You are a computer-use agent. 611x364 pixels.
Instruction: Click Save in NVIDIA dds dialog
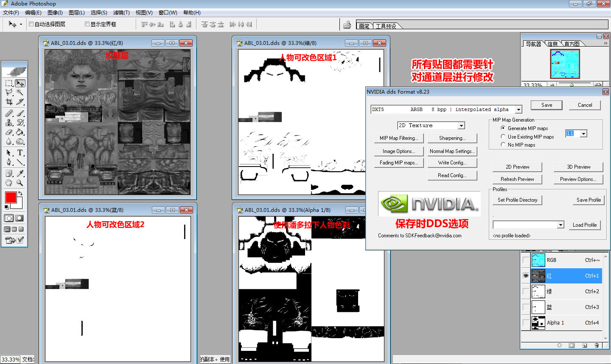point(547,105)
